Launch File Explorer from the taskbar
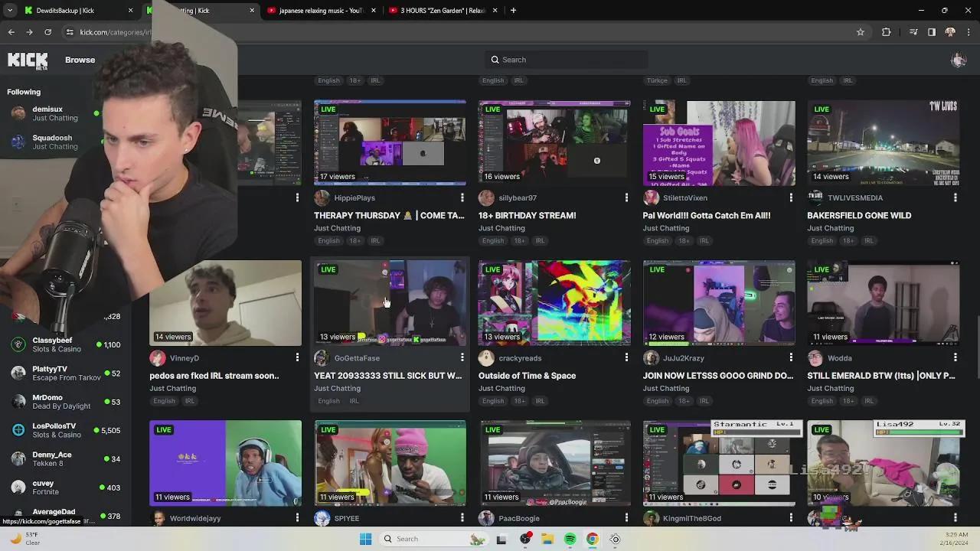 pos(547,539)
